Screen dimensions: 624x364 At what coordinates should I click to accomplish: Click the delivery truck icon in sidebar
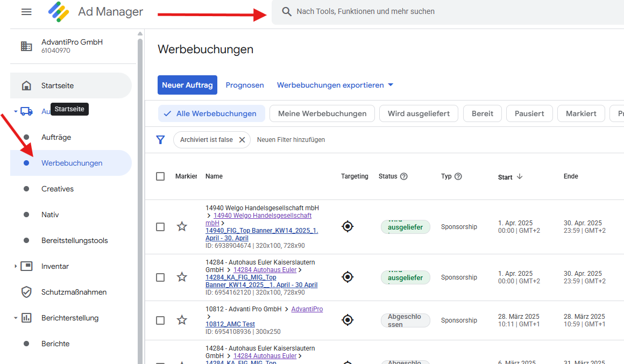[27, 111]
